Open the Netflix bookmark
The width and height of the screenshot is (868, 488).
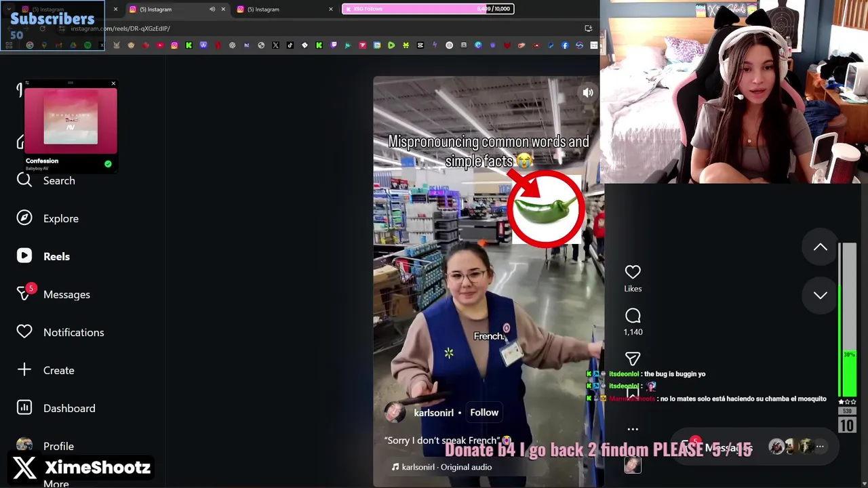(218, 45)
